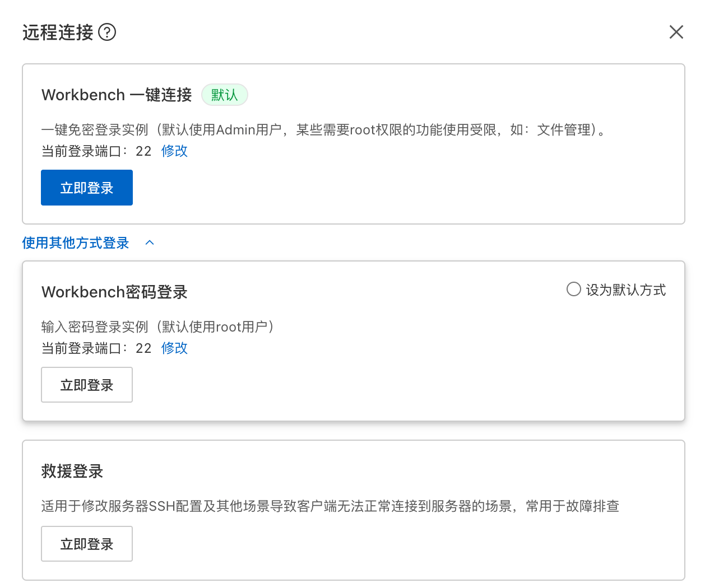Click 立即登录 under Workbench 一键连接
This screenshot has height=588, width=705.
pos(86,188)
